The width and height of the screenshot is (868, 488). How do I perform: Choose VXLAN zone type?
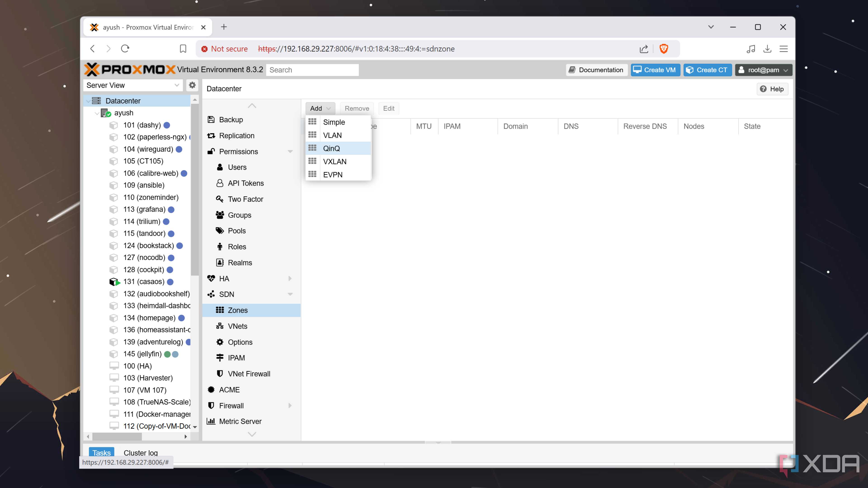tap(338, 161)
